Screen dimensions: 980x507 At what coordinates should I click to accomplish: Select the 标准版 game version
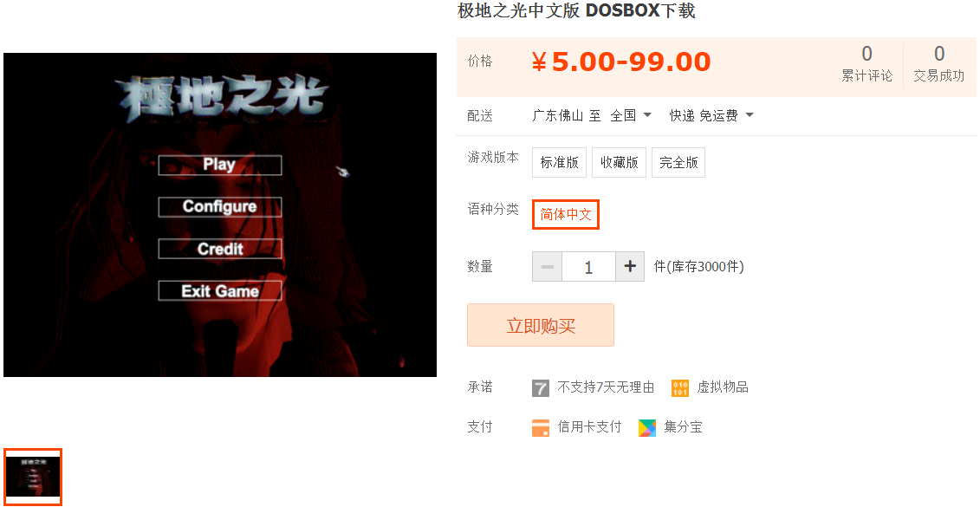pyautogui.click(x=560, y=163)
